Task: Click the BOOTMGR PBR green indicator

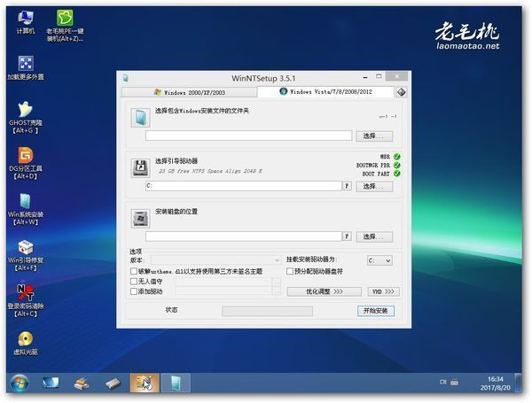Action: 397,165
